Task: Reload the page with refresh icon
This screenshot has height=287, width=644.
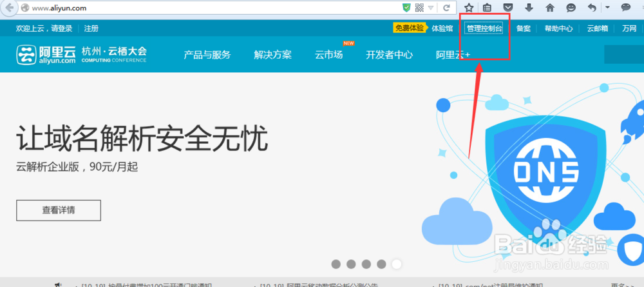Action: [446, 8]
